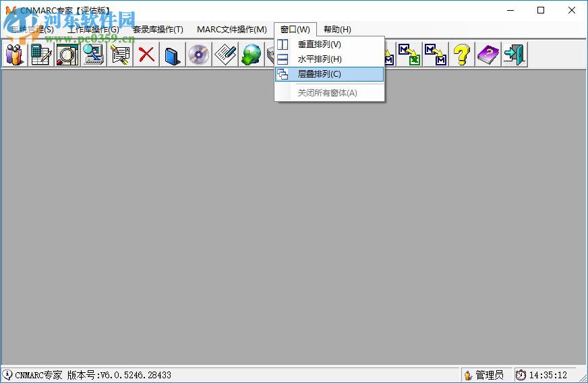The width and height of the screenshot is (588, 383).
Task: Open the 工作库操作(G) menu
Action: pyautogui.click(x=93, y=29)
